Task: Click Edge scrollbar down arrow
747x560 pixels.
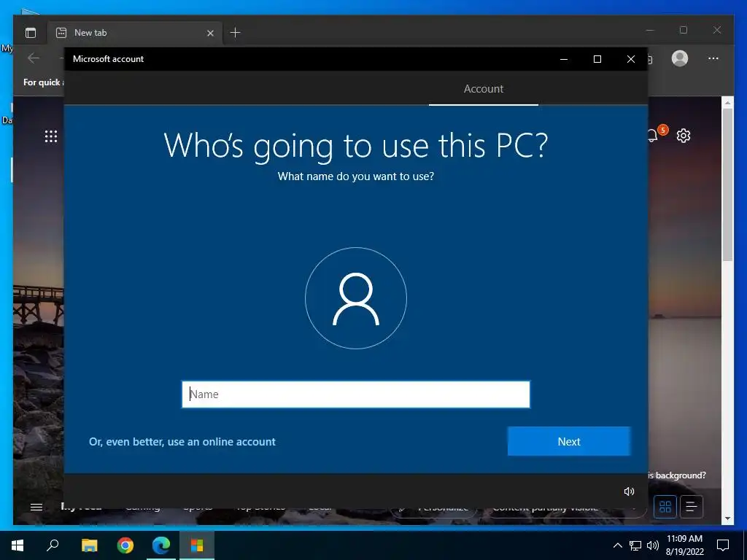Action: [x=727, y=518]
